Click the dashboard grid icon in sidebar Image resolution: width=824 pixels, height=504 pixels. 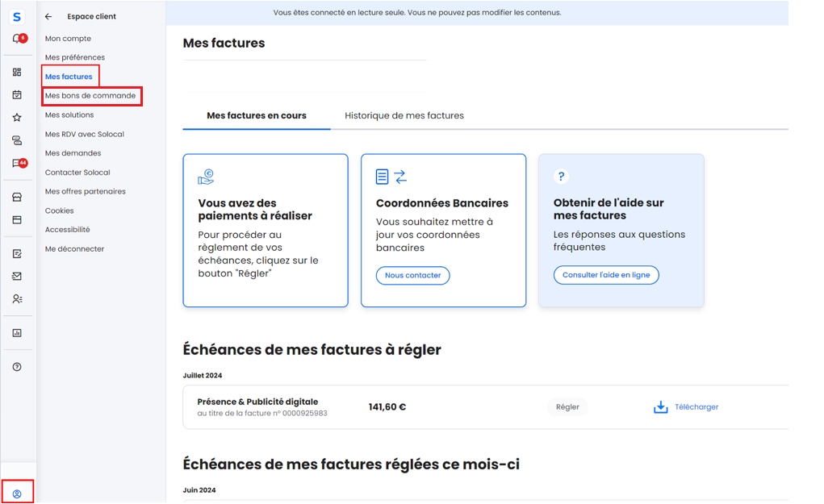(17, 72)
